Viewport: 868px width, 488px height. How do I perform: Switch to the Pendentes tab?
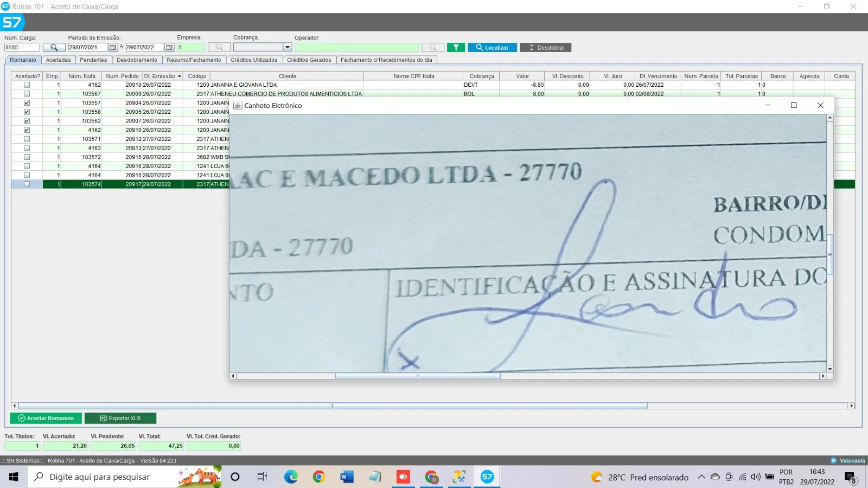(x=93, y=60)
